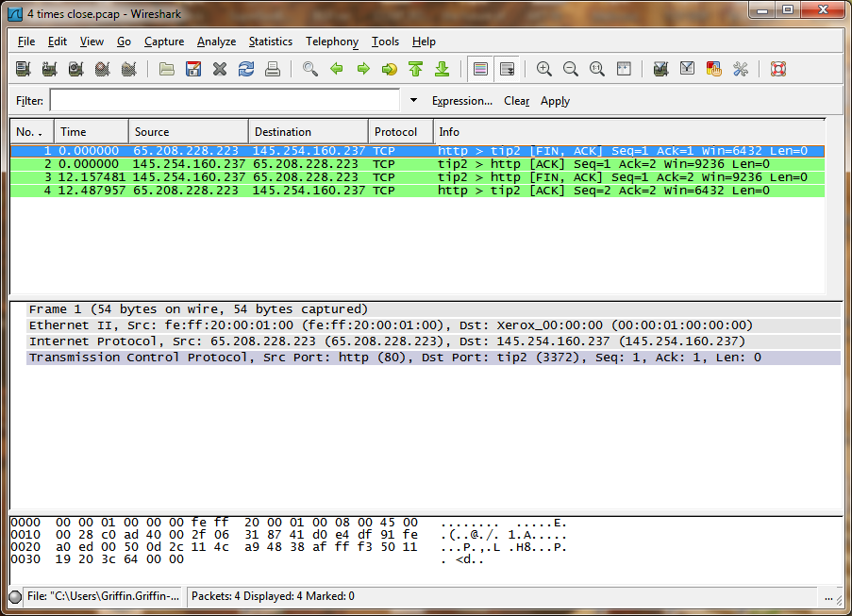852x616 pixels.
Task: Apply the display filter
Action: point(555,101)
